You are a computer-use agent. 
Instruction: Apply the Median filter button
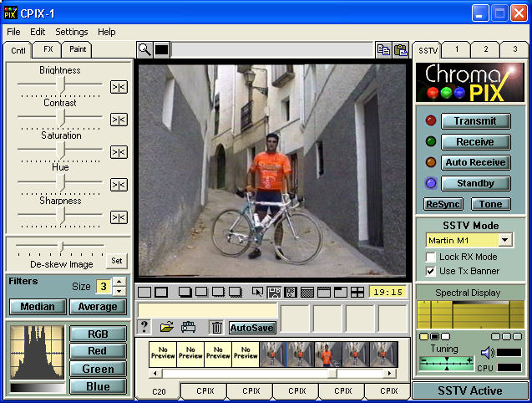(x=38, y=307)
